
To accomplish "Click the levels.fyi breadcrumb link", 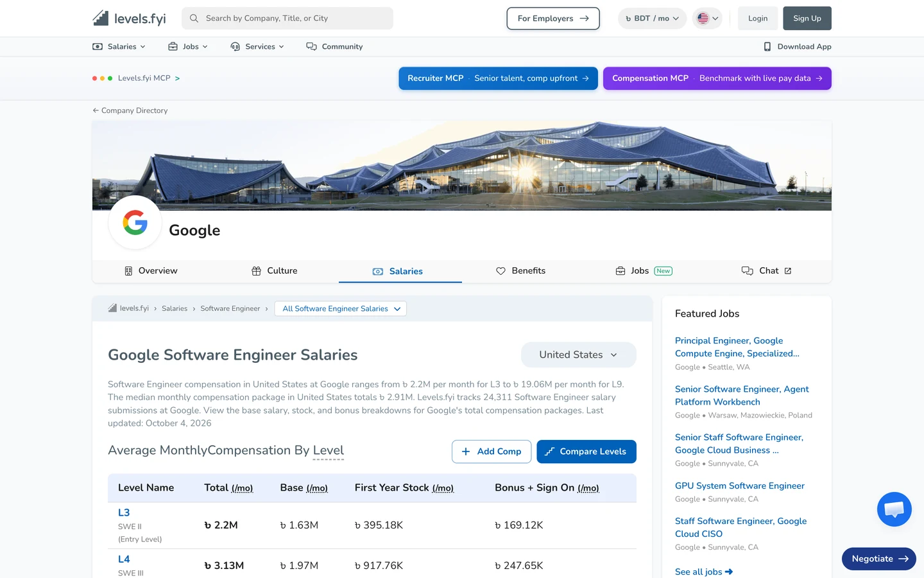I will pos(128,308).
